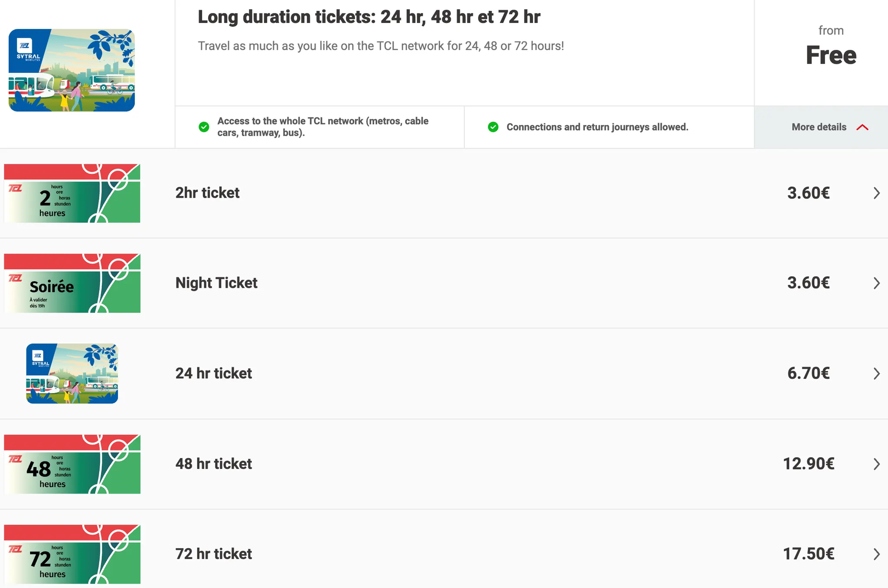Click the green check beside TCL network access
This screenshot has height=588, width=888.
pos(204,127)
